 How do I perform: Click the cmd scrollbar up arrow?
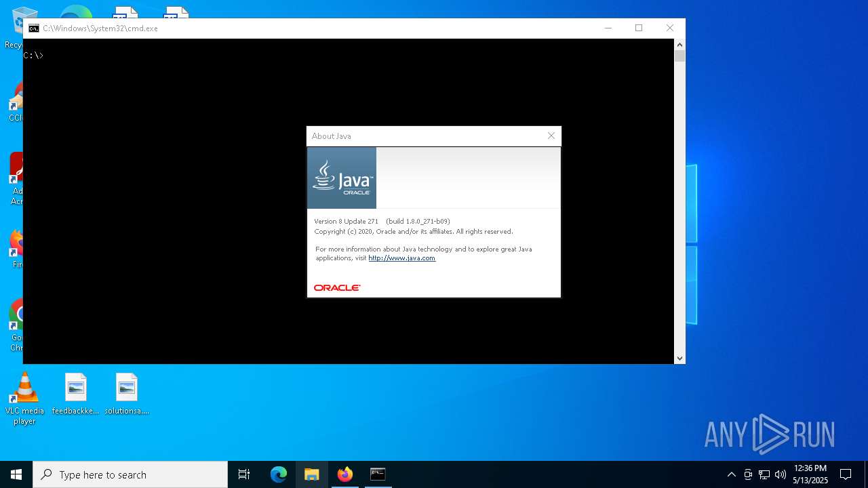coord(679,45)
